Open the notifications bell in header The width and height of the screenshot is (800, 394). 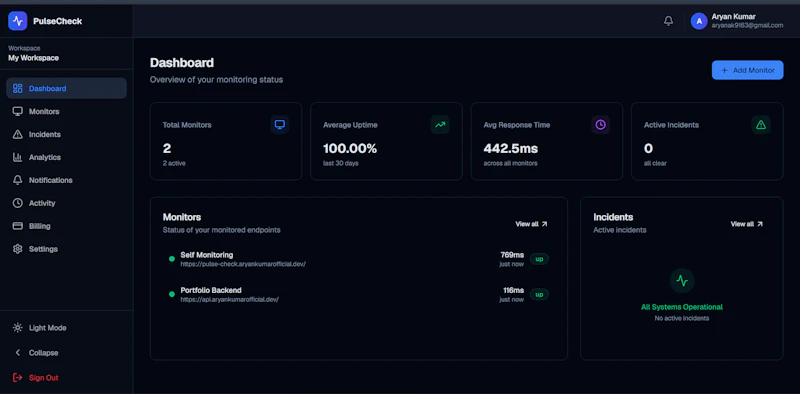[x=668, y=21]
